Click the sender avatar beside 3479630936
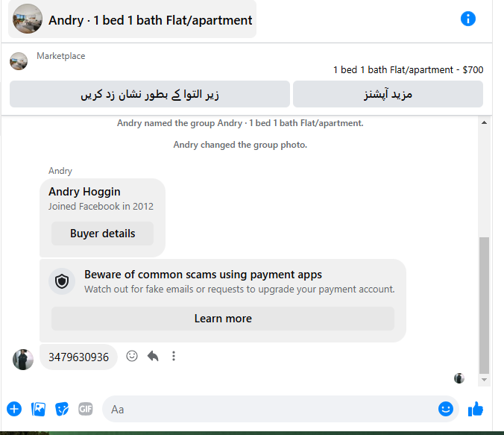504x435 pixels. point(23,360)
